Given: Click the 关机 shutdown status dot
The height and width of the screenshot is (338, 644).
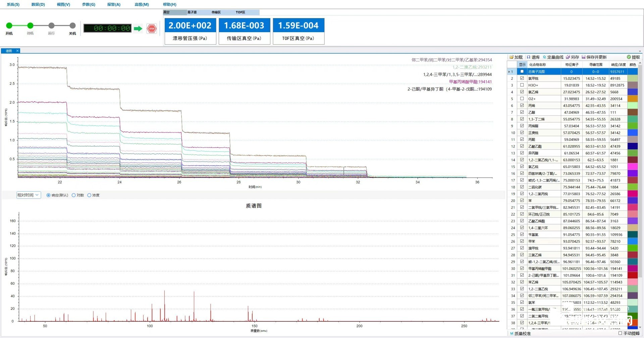Looking at the screenshot, I should click(72, 25).
